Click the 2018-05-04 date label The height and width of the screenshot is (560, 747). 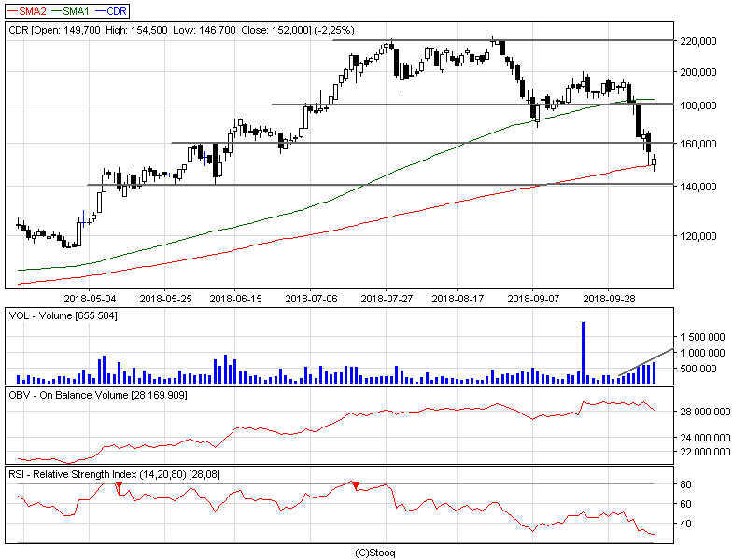90,299
